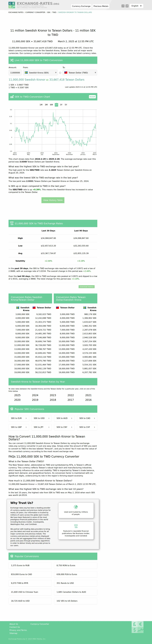
Task: Expand the SEK to USD conversion link
Action: tap(42, 418)
